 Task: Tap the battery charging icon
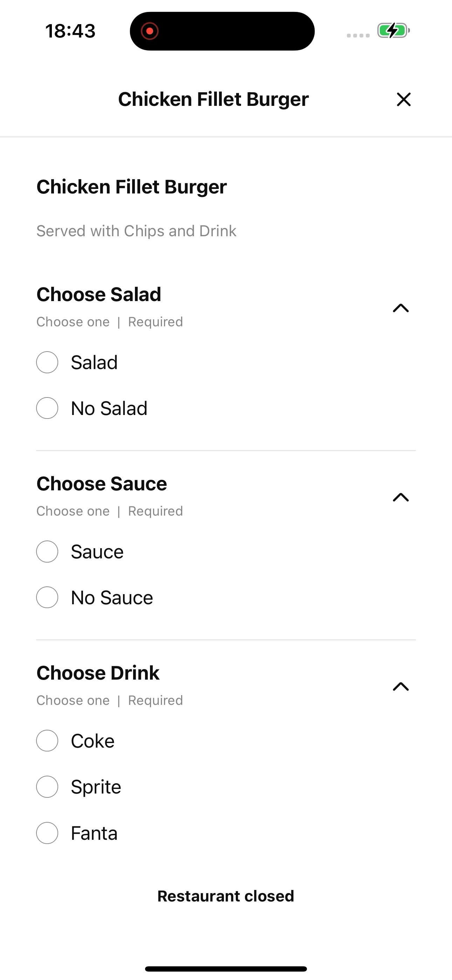coord(393,30)
